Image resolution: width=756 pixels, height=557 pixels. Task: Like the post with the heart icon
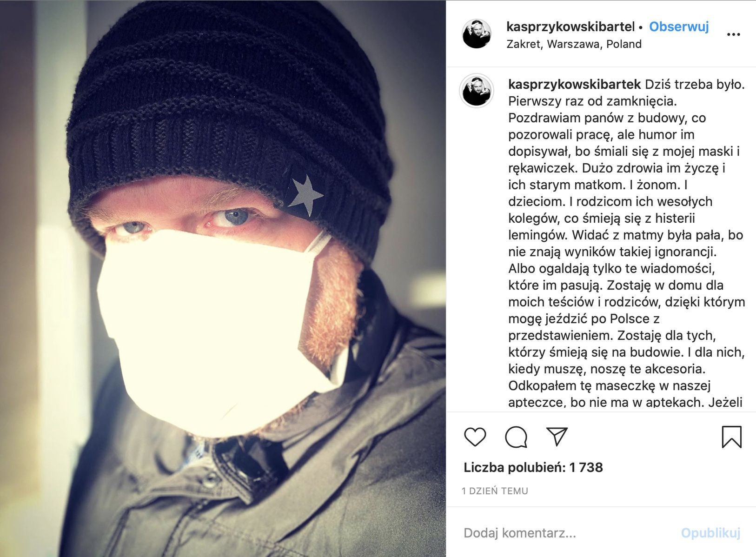475,437
